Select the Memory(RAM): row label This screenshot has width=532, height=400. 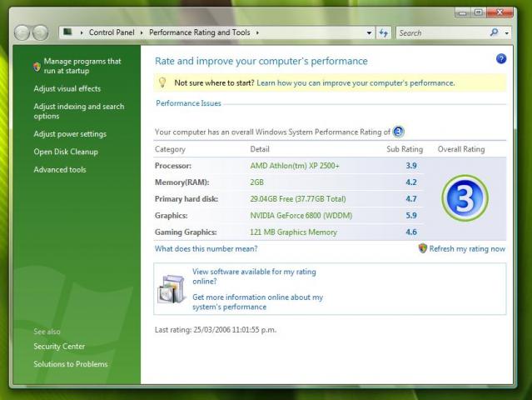[181, 182]
